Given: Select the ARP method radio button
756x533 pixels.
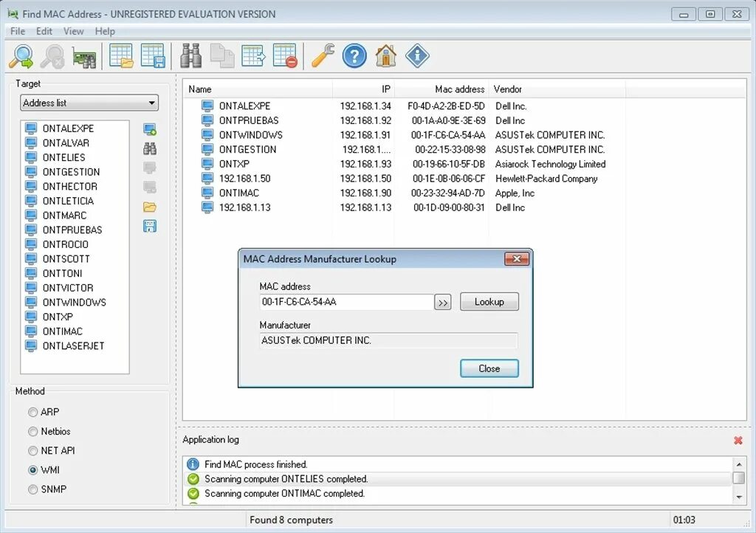Looking at the screenshot, I should [32, 412].
